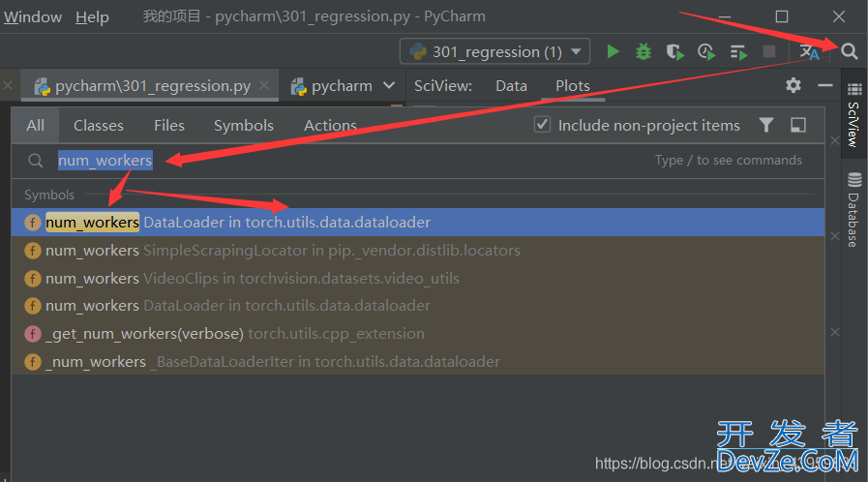Select num_workers SimpleScrapingLocator result
Image resolution: width=868 pixels, height=482 pixels.
(x=418, y=250)
